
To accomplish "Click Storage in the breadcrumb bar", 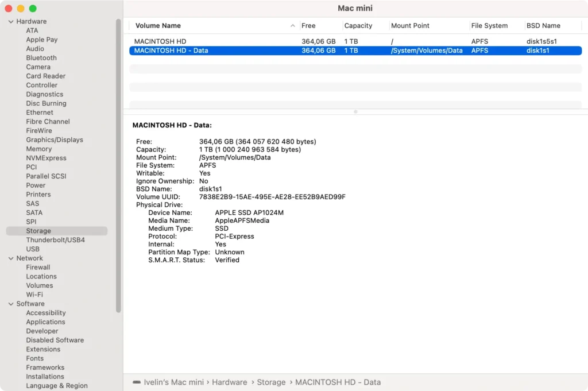I will (271, 382).
